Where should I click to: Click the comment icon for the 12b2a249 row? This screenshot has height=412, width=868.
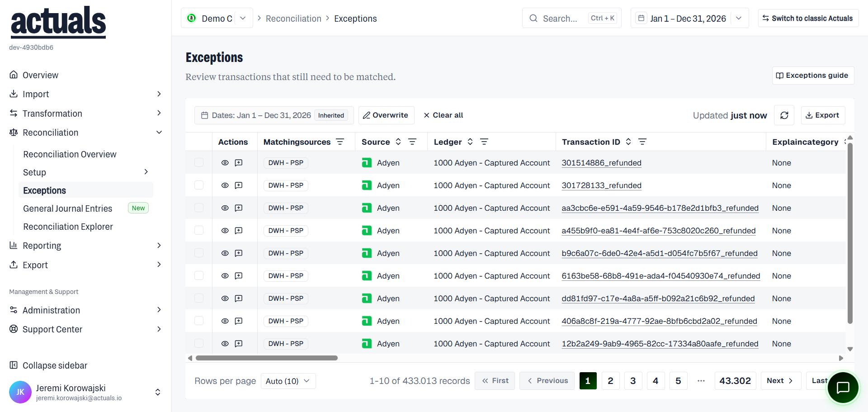(x=239, y=344)
